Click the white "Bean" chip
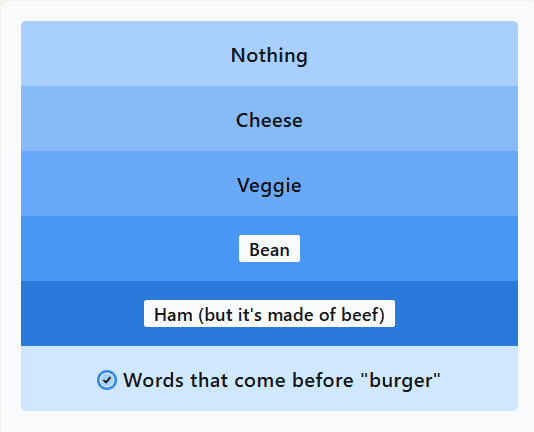This screenshot has width=534, height=432. [x=269, y=249]
